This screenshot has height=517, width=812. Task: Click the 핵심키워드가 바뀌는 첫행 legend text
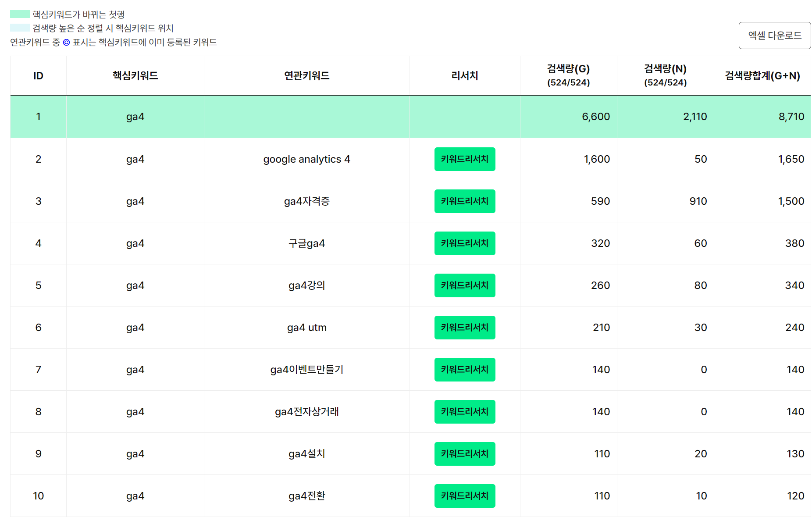(78, 14)
